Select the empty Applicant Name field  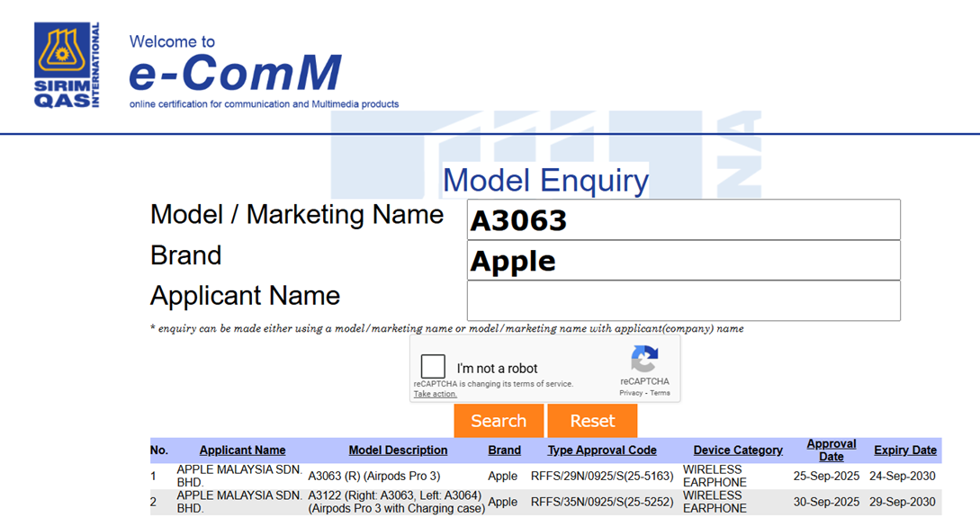pyautogui.click(x=683, y=301)
